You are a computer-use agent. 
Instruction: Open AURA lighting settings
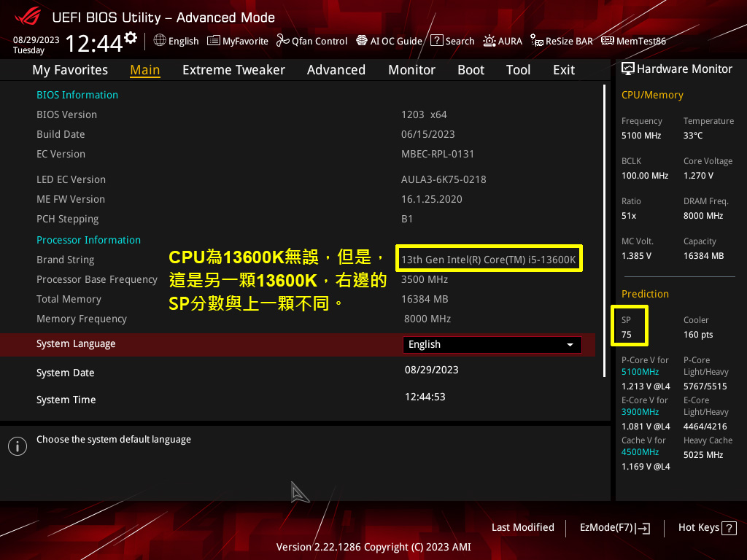[503, 41]
